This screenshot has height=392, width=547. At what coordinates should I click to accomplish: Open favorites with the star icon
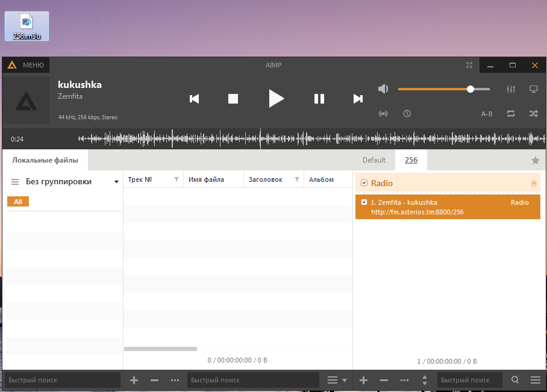pos(535,160)
